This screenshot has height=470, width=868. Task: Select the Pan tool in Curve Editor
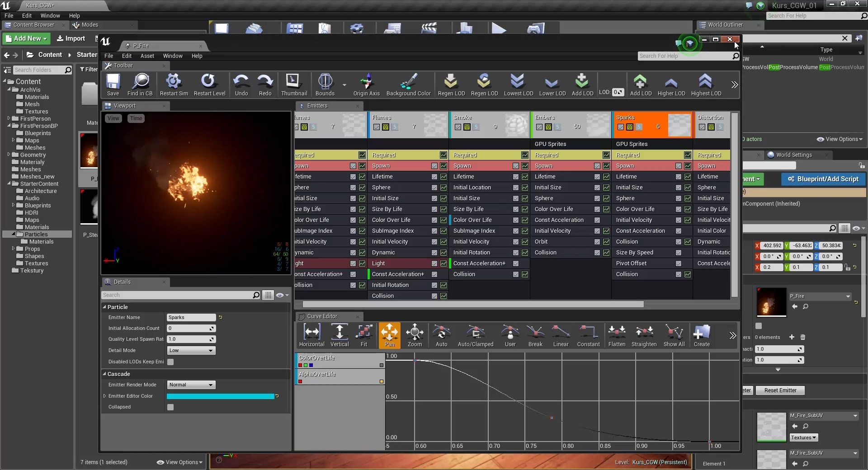pyautogui.click(x=389, y=334)
